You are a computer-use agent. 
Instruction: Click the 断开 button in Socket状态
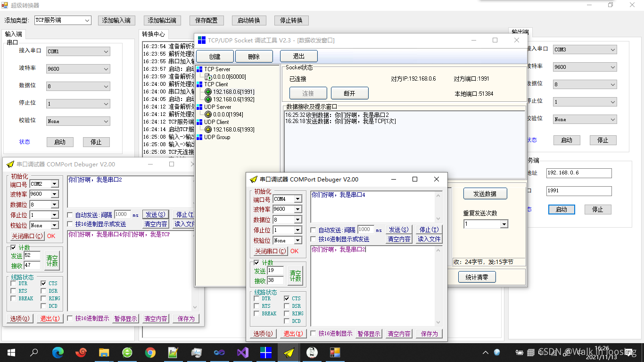tap(350, 93)
